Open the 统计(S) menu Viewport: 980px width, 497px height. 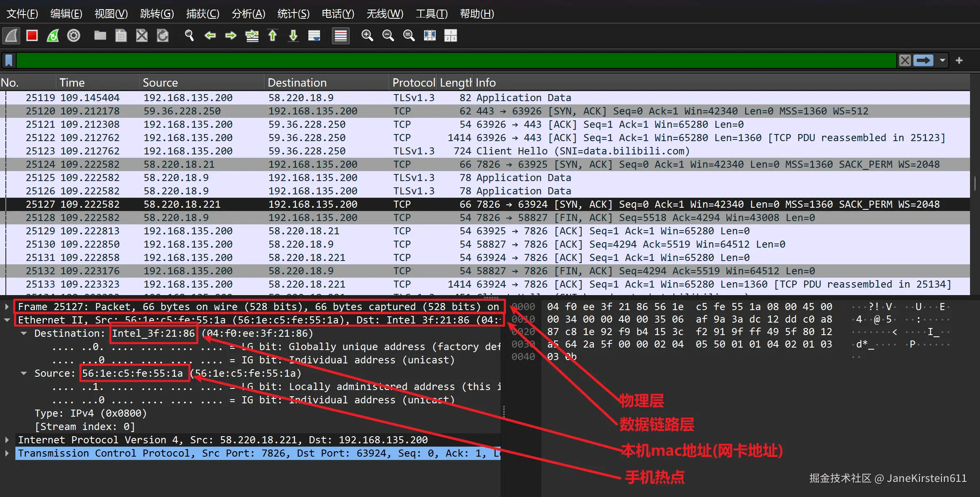(x=293, y=14)
